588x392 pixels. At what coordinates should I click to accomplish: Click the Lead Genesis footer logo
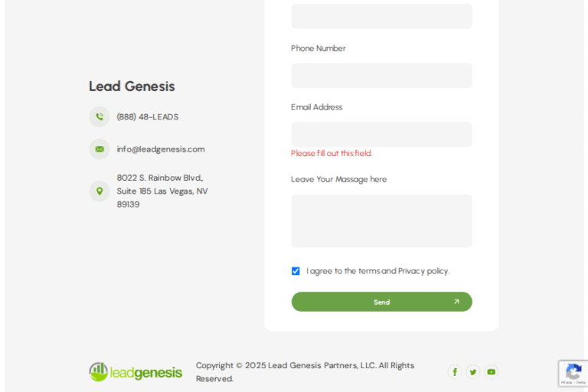tap(136, 372)
